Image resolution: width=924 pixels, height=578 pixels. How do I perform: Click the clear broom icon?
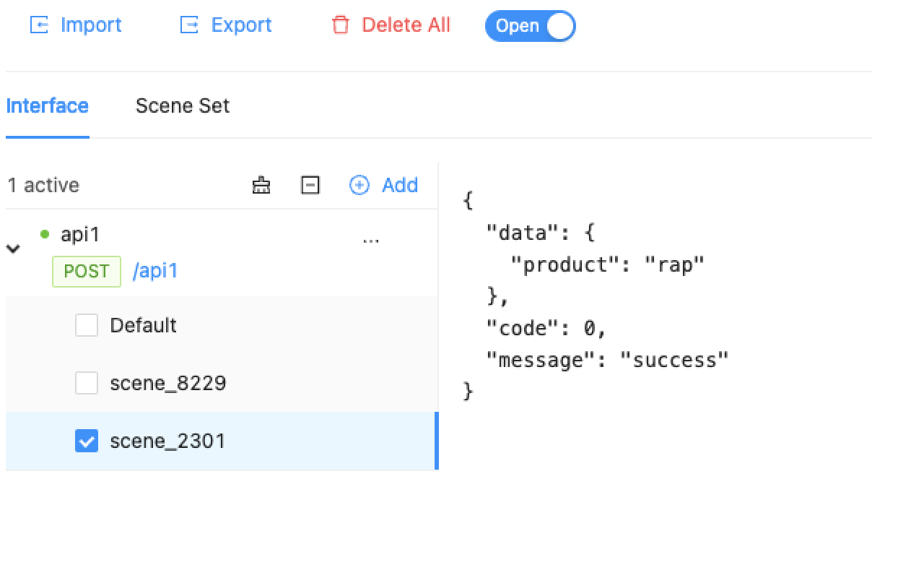(261, 186)
